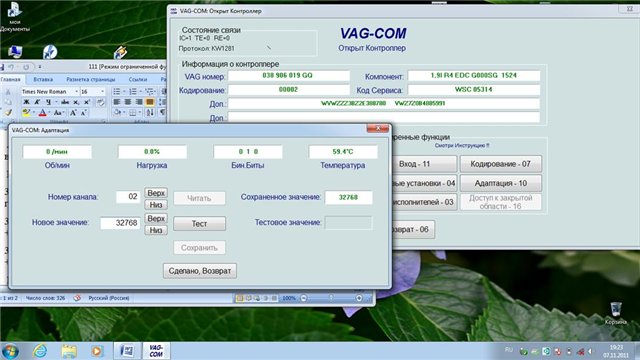Select text highlight color tool in Word

click(26, 113)
